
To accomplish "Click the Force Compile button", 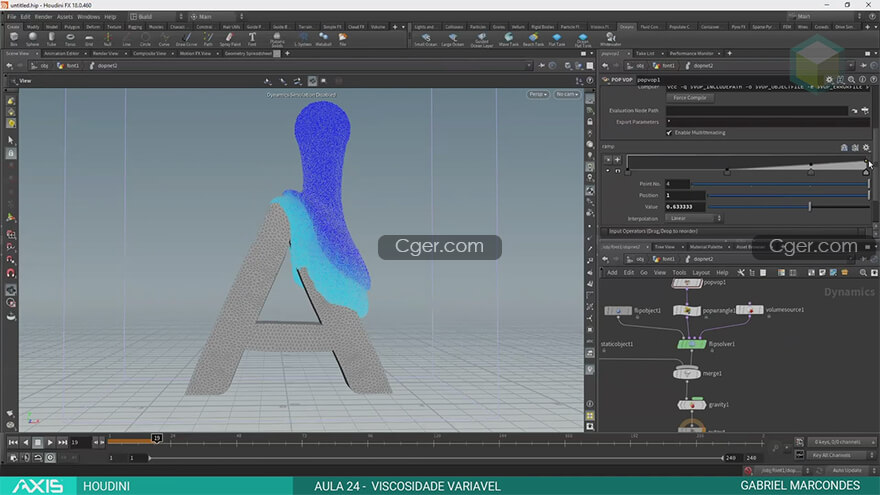I will coord(690,98).
